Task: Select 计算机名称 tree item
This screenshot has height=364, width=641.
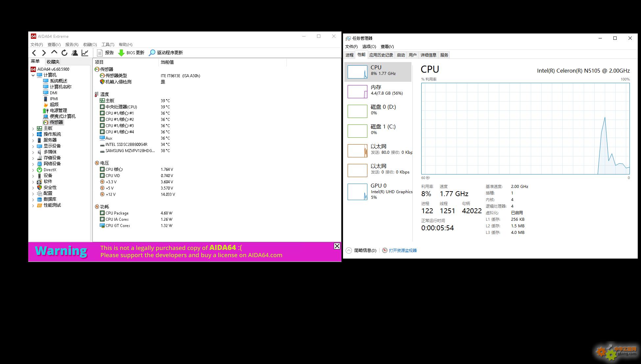Action: (x=57, y=87)
